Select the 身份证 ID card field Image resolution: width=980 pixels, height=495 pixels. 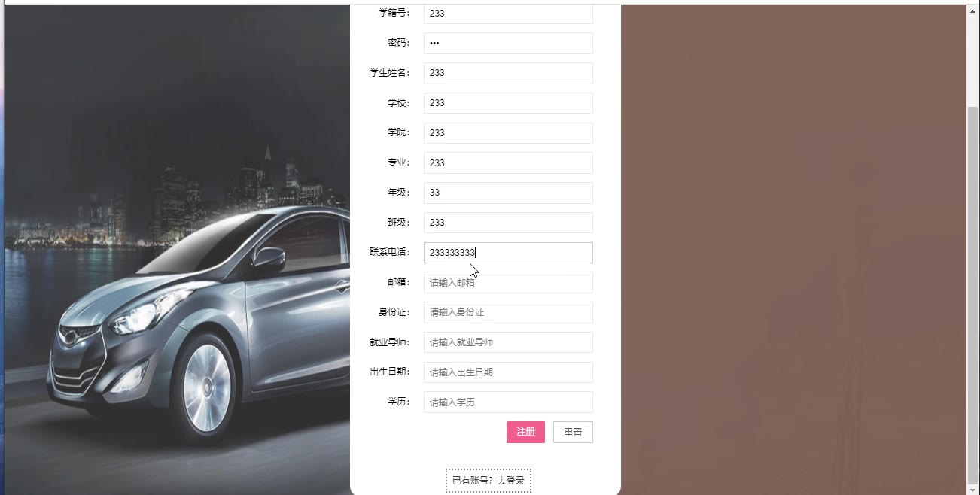click(x=508, y=312)
